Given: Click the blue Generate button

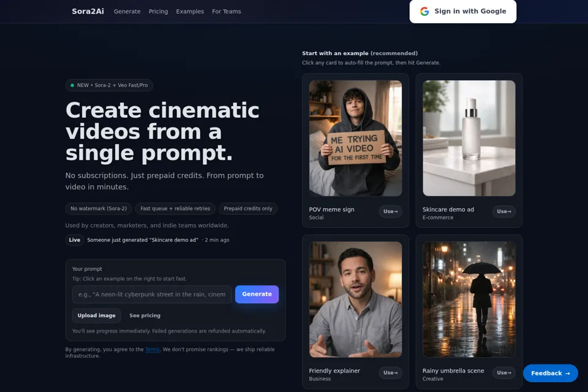Looking at the screenshot, I should click(257, 295).
